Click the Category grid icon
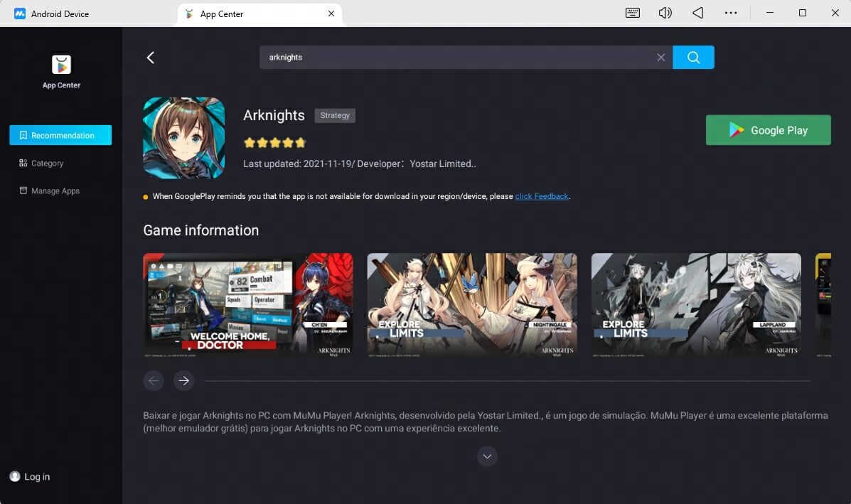851x504 pixels. pyautogui.click(x=23, y=163)
